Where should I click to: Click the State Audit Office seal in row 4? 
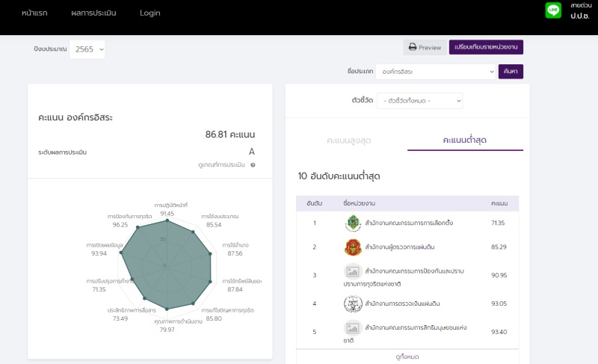coord(352,303)
